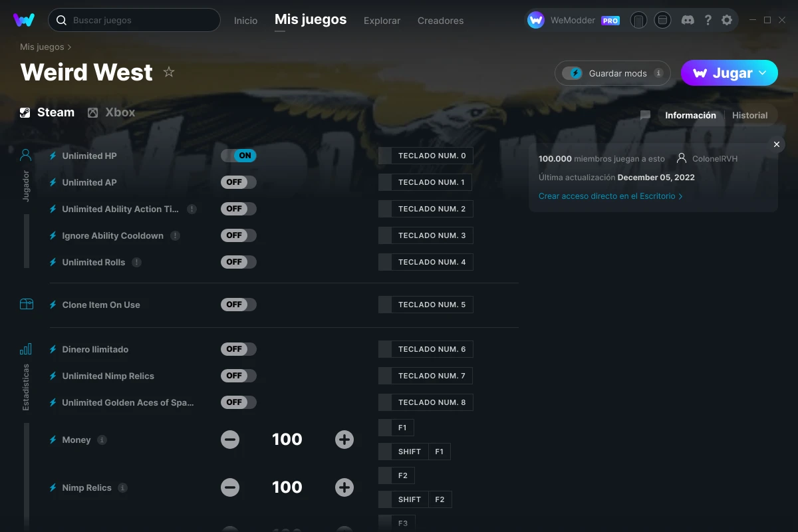
Task: Edit the Money value field showing 100
Action: [287, 440]
